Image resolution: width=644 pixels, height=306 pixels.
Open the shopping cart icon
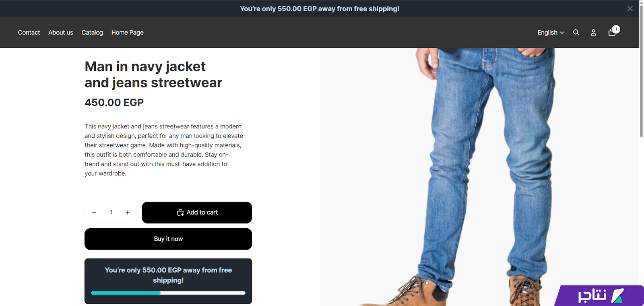(x=612, y=33)
